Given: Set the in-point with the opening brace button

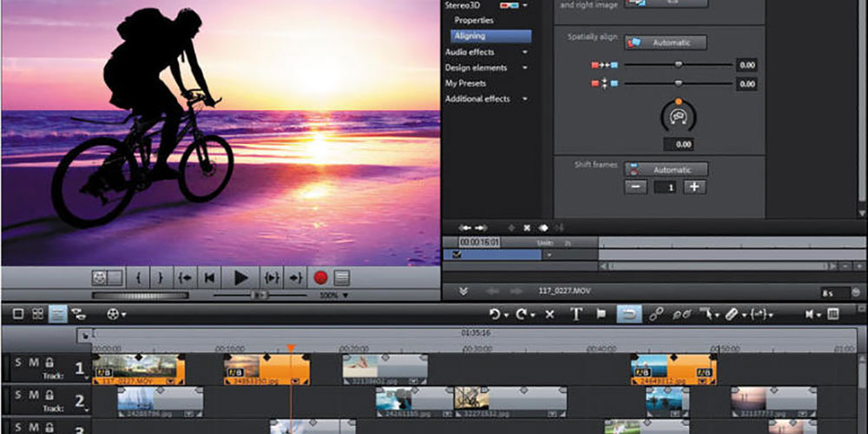Looking at the screenshot, I should 138,278.
